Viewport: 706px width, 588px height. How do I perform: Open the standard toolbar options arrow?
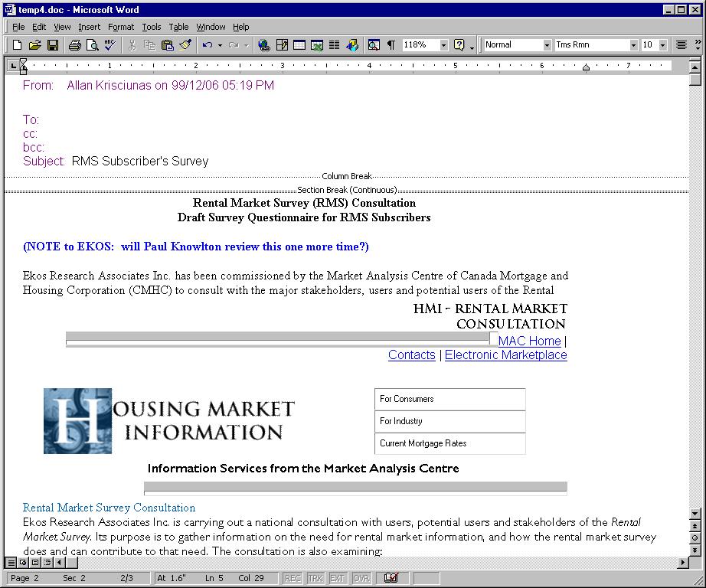[472, 47]
